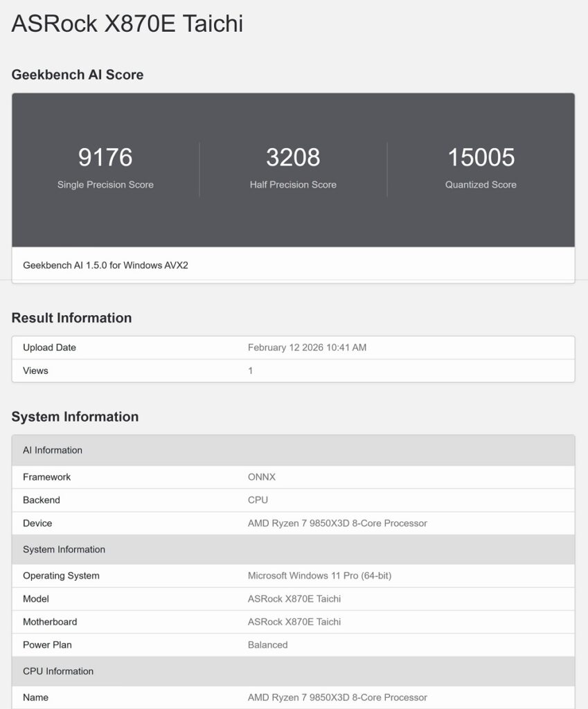The height and width of the screenshot is (709, 588).
Task: Select the Geekbench AI Score heading
Action: [78, 75]
